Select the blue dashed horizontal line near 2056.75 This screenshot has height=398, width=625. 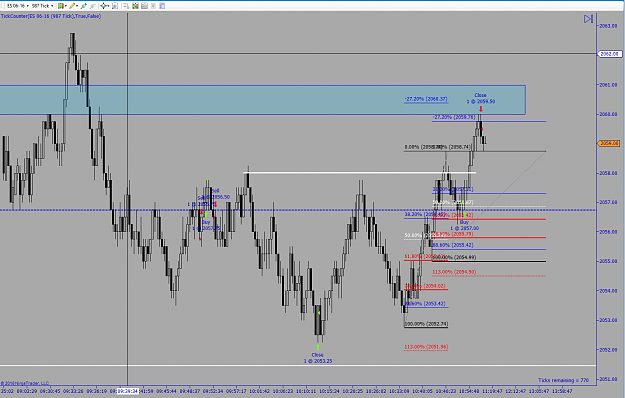pos(298,210)
